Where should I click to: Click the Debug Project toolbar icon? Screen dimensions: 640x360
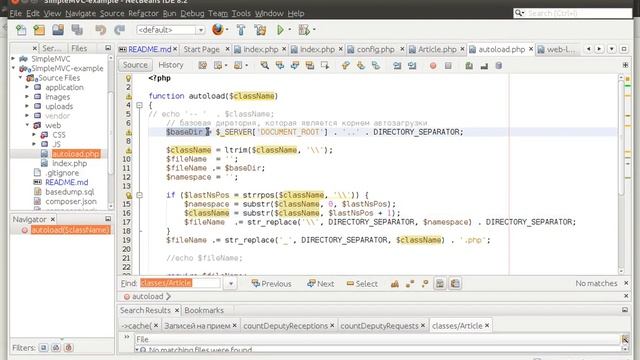(304, 30)
